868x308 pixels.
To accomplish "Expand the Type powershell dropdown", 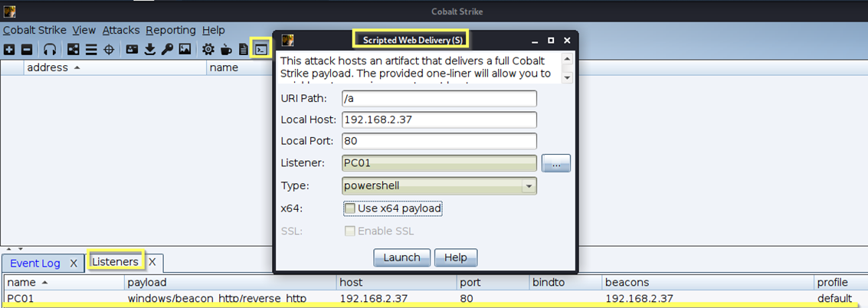I will pos(528,185).
